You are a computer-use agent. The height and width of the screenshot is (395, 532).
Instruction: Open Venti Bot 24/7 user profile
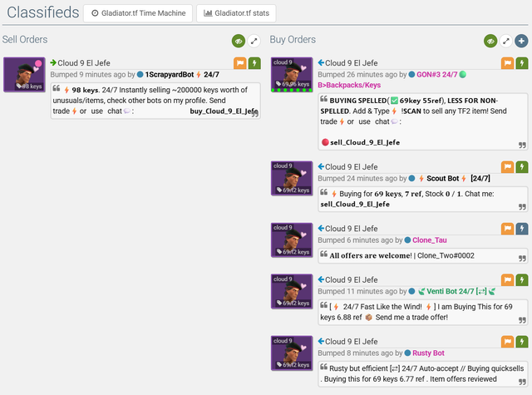tap(456, 292)
